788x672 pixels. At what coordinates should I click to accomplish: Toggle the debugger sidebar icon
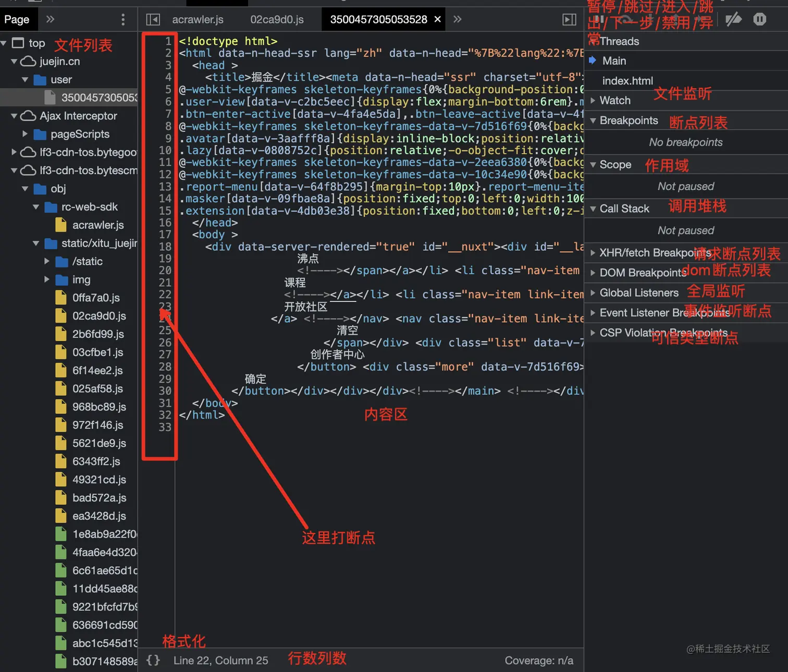[x=570, y=20]
